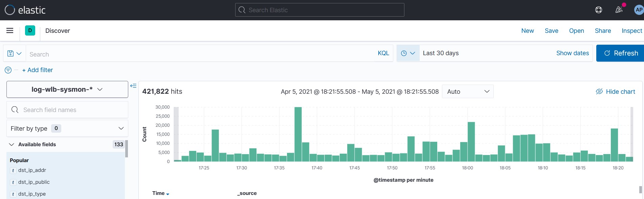Switch query language via KQL
The image size is (644, 199).
[383, 53]
